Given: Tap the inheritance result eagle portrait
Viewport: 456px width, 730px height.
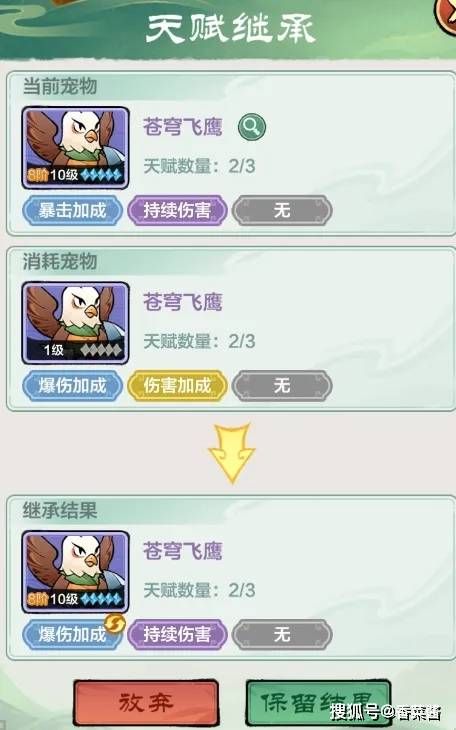Looking at the screenshot, I should click(75, 572).
